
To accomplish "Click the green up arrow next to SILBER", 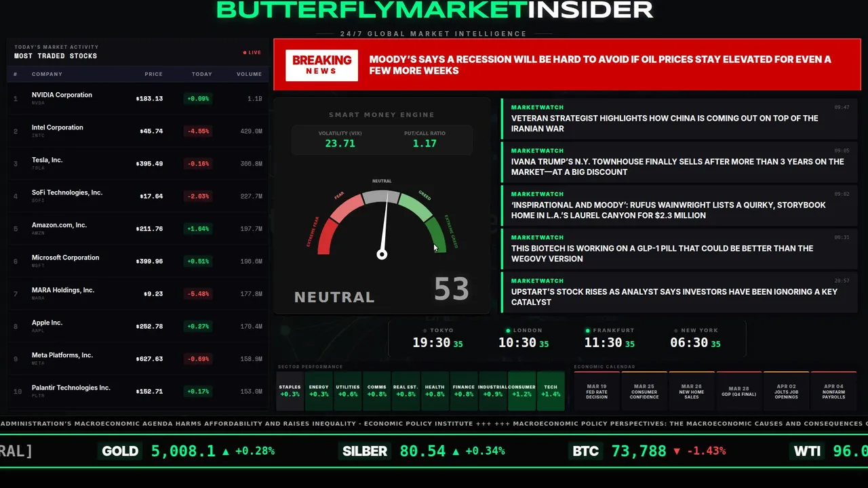I will [456, 451].
